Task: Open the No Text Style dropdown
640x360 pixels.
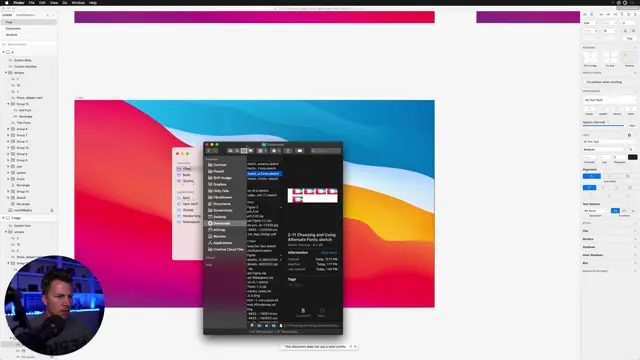Action: [x=609, y=100]
